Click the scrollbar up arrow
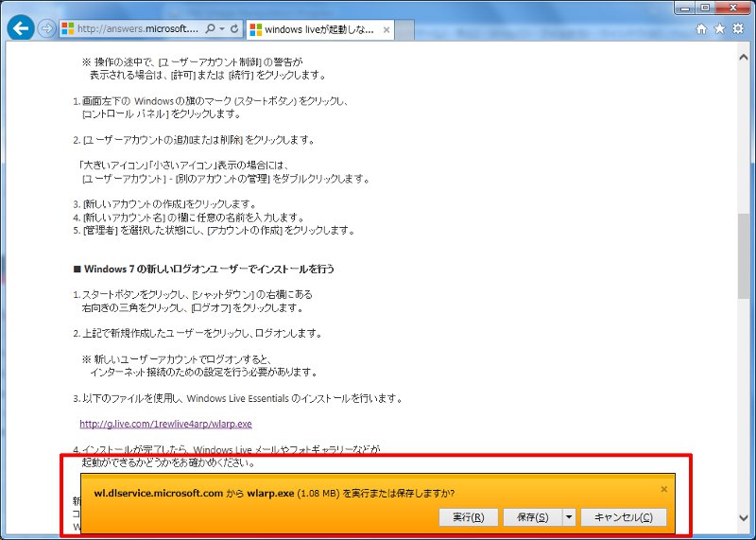Viewport: 756px width, 540px height. 744,57
